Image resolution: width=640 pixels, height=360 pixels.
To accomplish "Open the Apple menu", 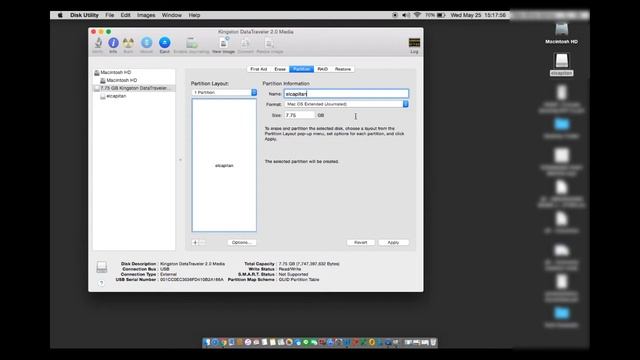I will 60,15.
